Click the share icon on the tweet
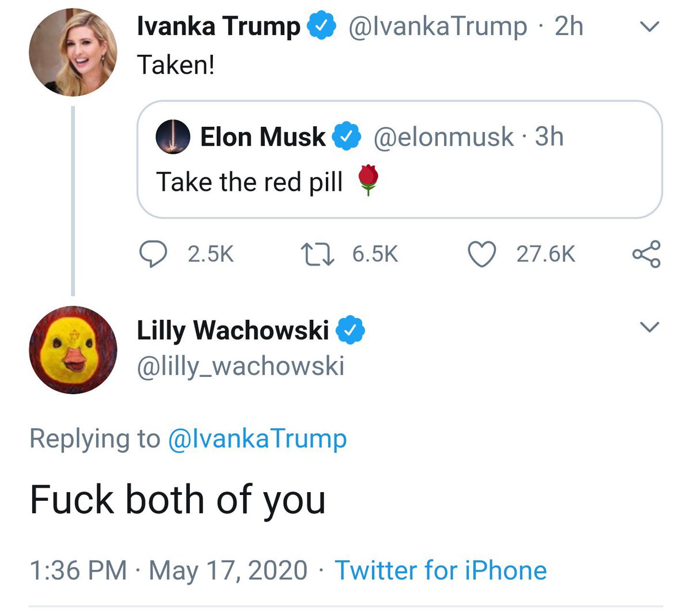Image resolution: width=692 pixels, height=616 pixels. pyautogui.click(x=646, y=254)
